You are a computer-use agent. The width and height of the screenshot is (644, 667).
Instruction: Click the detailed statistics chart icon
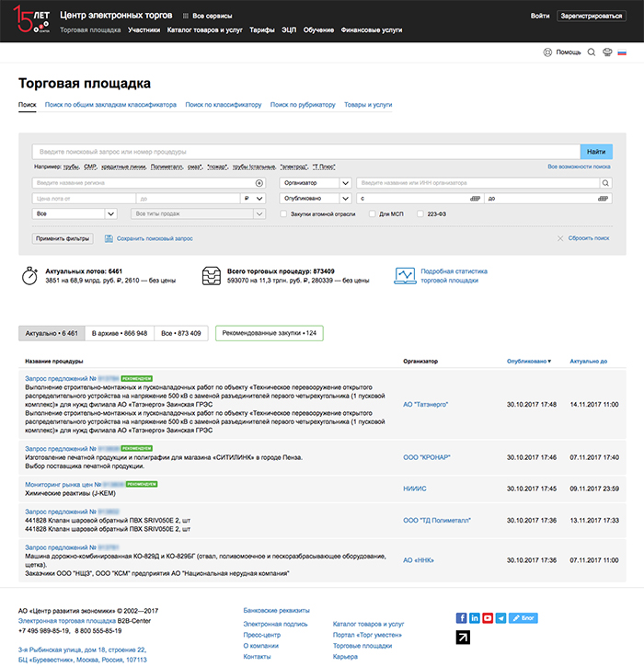coord(405,276)
